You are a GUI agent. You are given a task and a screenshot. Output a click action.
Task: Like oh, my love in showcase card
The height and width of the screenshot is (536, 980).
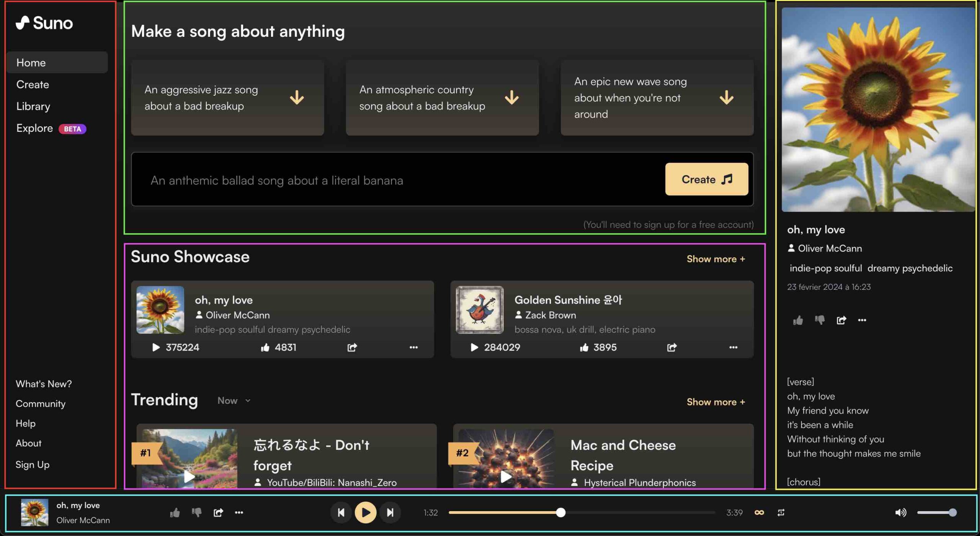pyautogui.click(x=265, y=347)
